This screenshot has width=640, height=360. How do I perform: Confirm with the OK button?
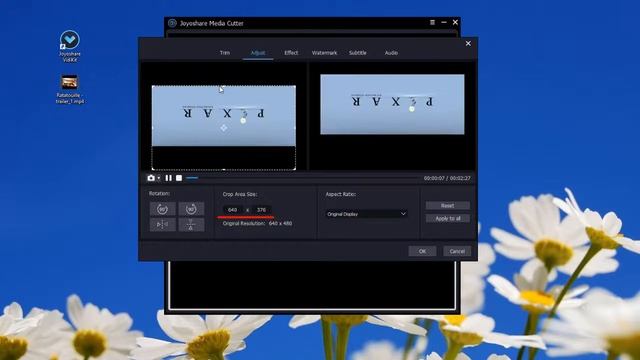click(422, 251)
